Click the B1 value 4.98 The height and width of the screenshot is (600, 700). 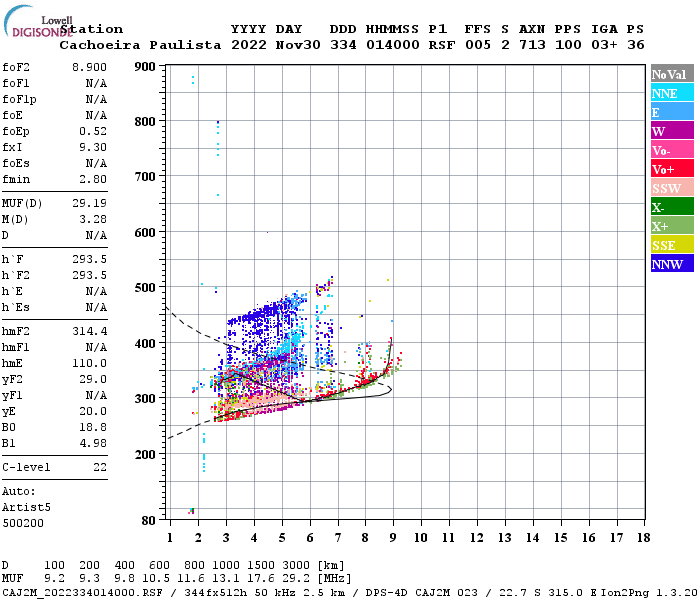click(x=93, y=443)
